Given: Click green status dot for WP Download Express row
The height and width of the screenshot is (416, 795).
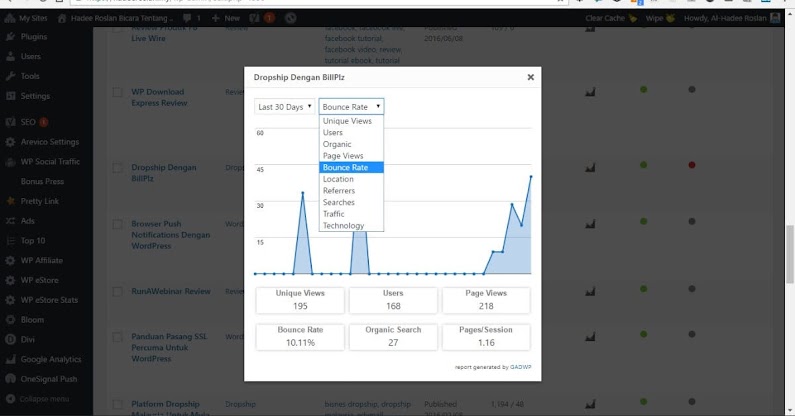Looking at the screenshot, I should pyautogui.click(x=643, y=89).
